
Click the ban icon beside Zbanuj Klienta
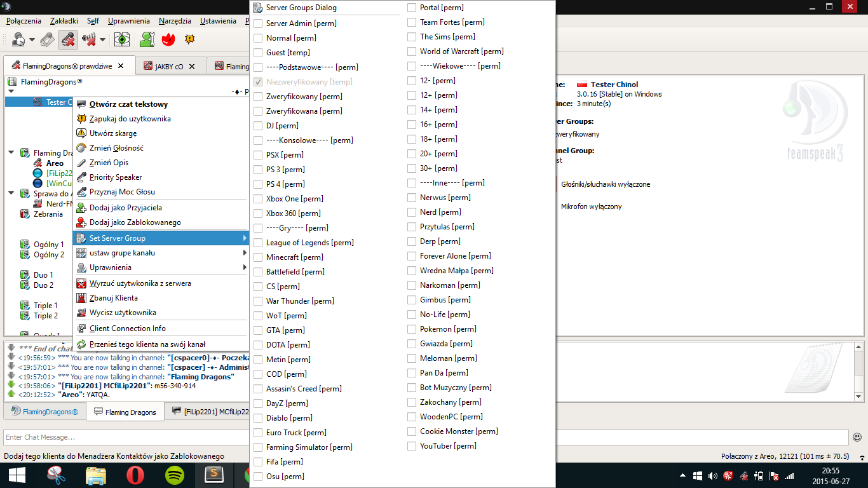click(81, 298)
